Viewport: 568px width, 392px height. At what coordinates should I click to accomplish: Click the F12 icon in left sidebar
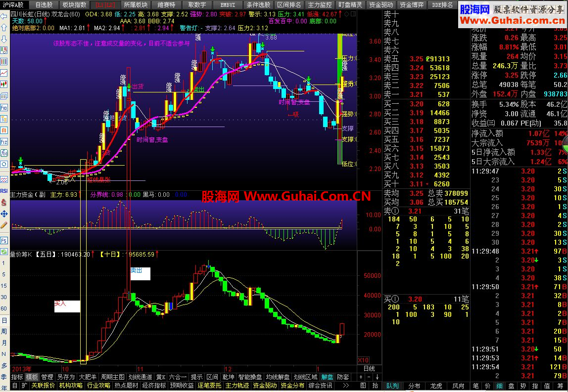pos(4,141)
